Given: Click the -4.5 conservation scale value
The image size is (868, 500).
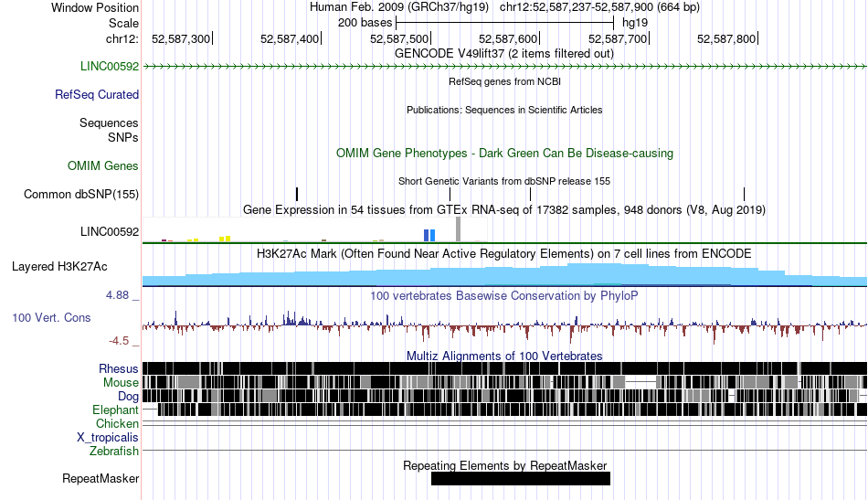Looking at the screenshot, I should click(119, 341).
